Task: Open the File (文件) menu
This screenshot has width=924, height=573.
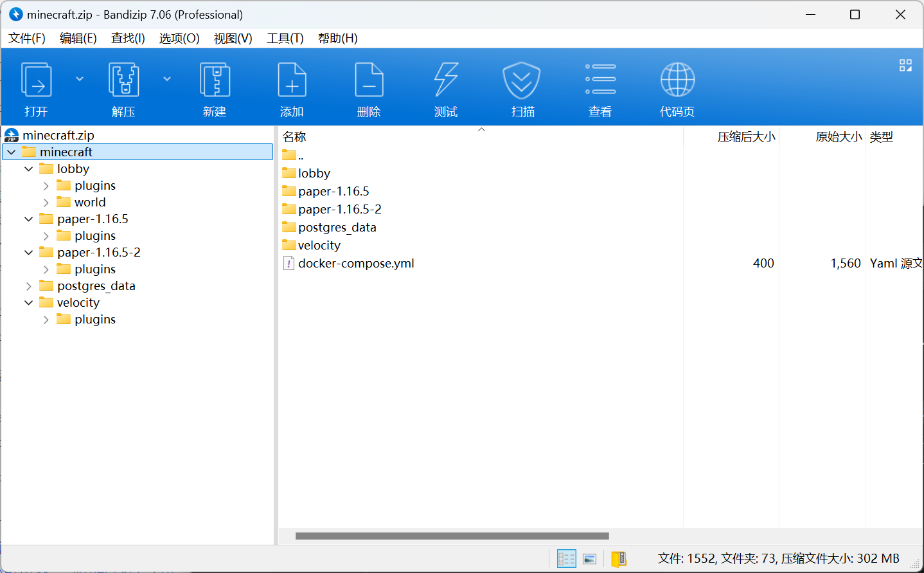Action: (x=27, y=39)
